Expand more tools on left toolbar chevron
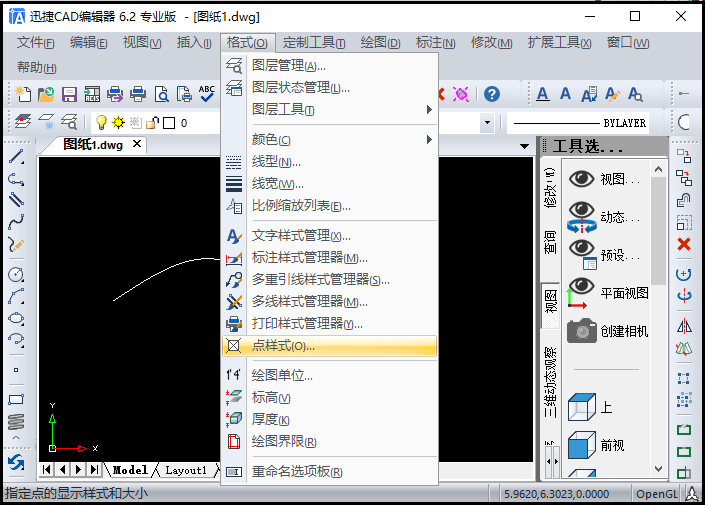This screenshot has height=505, width=705. 16,438
